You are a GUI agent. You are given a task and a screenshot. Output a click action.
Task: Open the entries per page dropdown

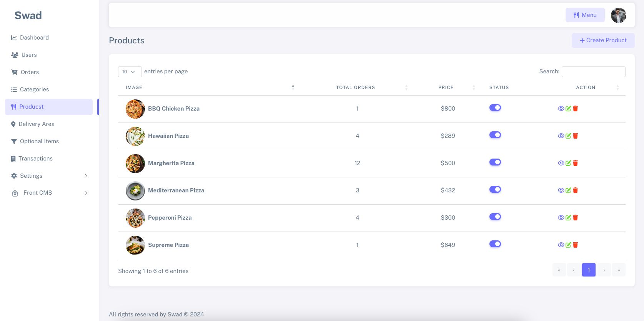tap(130, 72)
